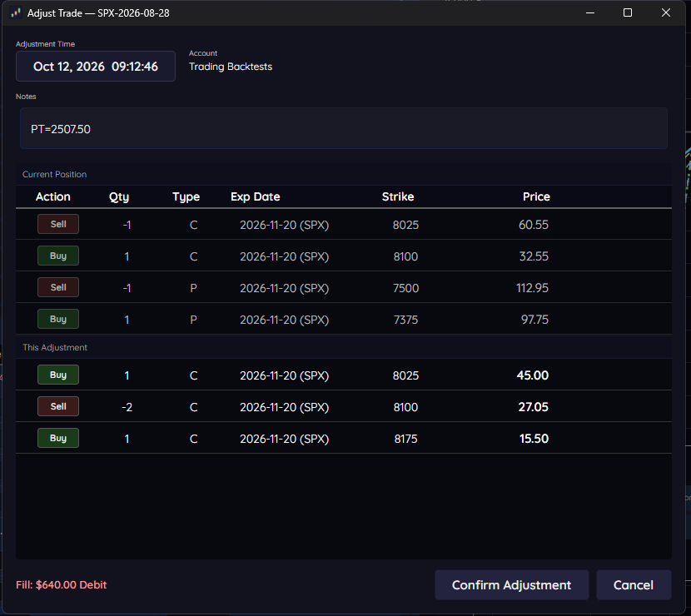The width and height of the screenshot is (691, 616).
Task: Toggle Buy button on 8100 call at 32.55
Action: pos(58,256)
